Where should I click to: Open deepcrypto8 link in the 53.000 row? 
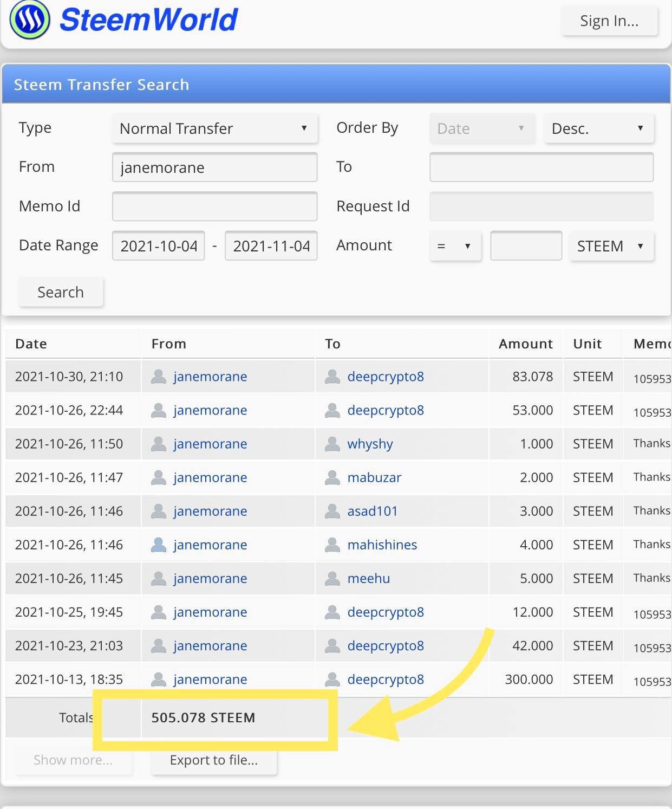point(386,410)
